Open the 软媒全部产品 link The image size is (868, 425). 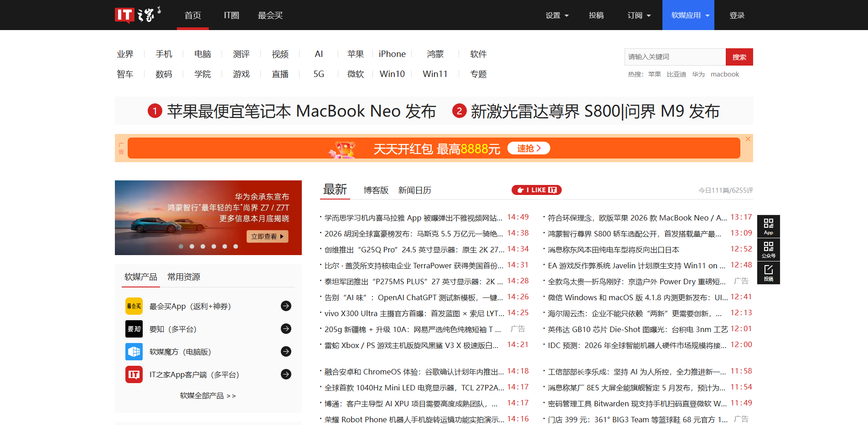[208, 396]
